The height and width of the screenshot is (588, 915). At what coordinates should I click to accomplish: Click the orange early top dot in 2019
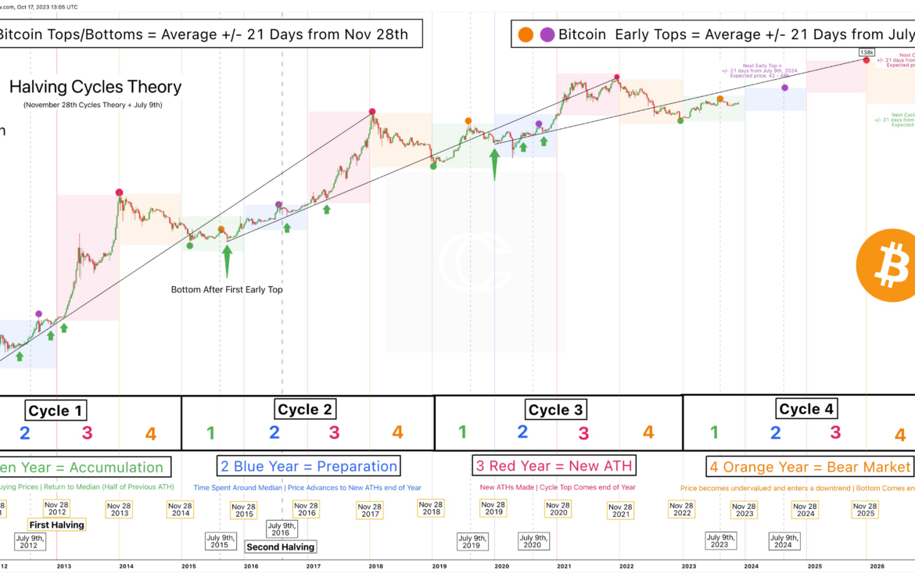coord(468,120)
